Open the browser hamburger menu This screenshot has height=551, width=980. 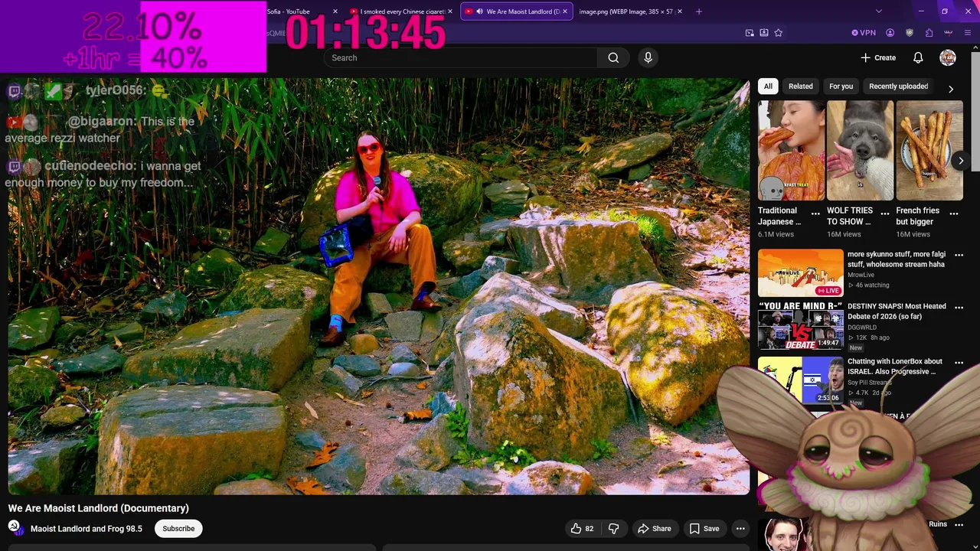point(968,33)
